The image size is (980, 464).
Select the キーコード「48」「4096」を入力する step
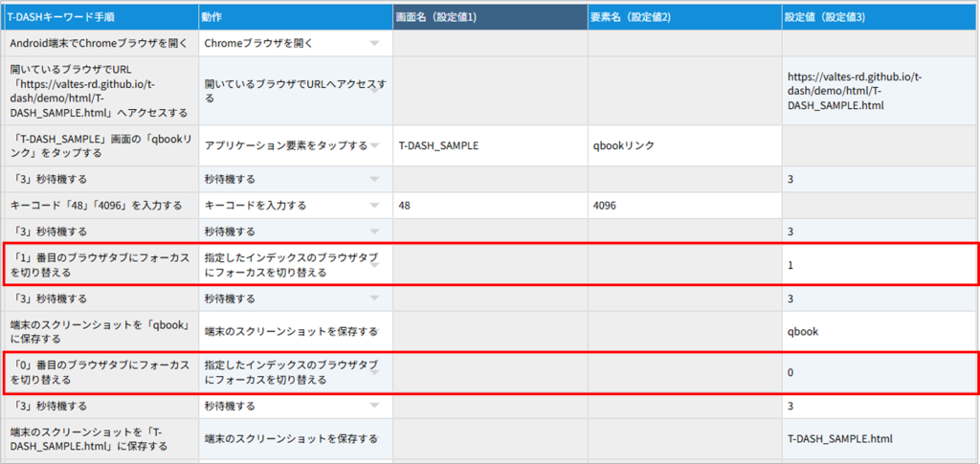[x=100, y=206]
